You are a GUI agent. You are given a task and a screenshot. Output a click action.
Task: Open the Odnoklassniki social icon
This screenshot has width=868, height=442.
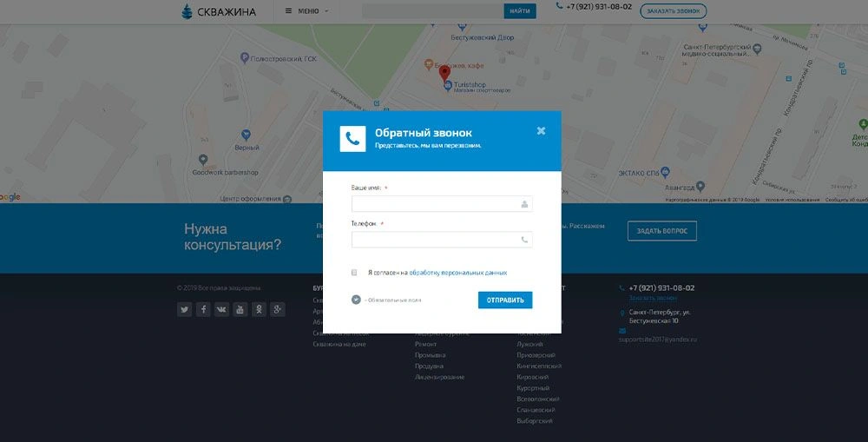pyautogui.click(x=259, y=309)
